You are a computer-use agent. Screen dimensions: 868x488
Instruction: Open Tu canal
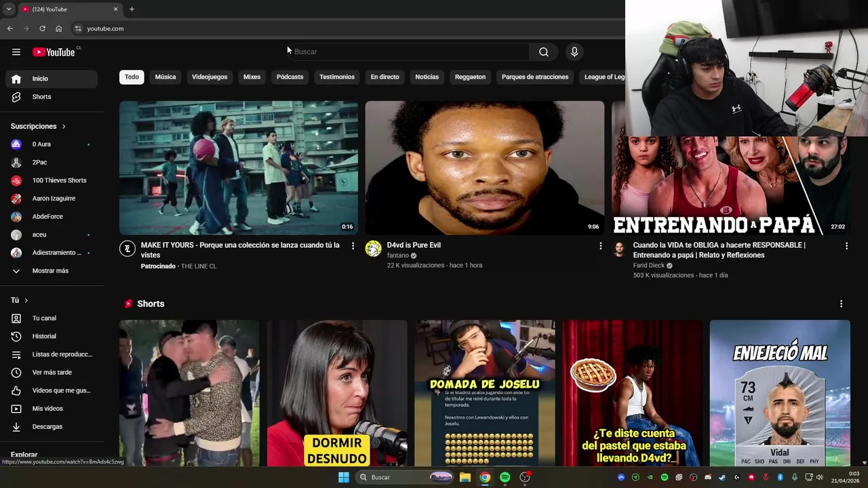(x=52, y=319)
